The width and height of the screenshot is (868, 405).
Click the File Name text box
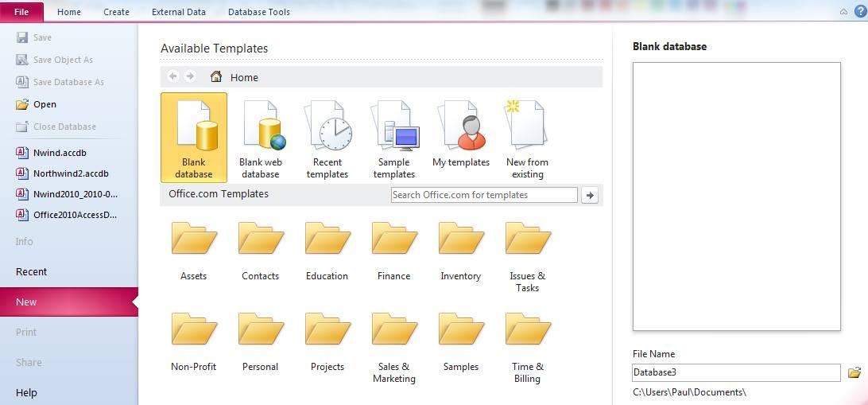click(x=735, y=372)
